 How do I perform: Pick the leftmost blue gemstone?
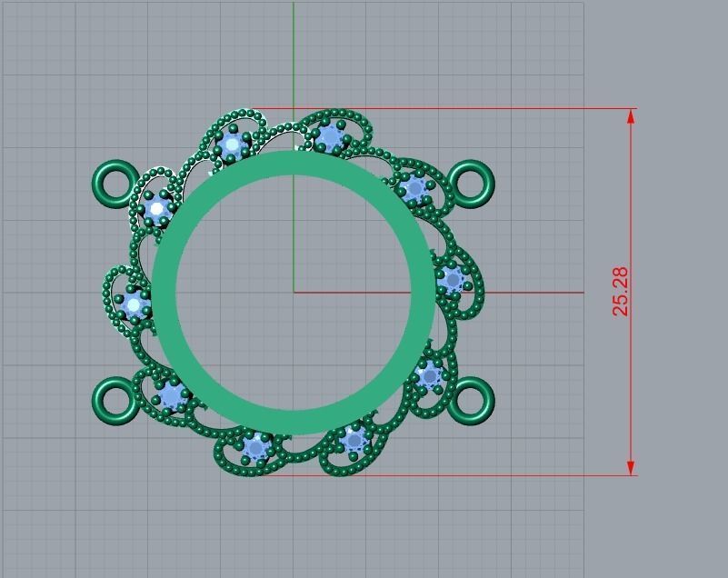(x=134, y=304)
